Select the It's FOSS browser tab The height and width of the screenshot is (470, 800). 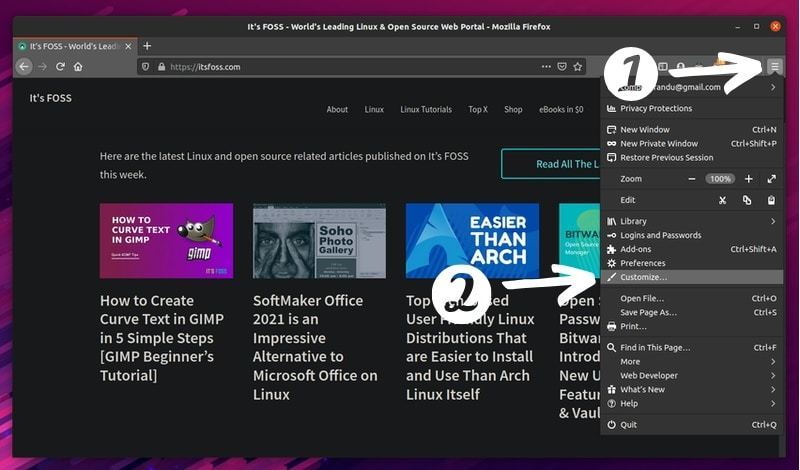[x=75, y=46]
